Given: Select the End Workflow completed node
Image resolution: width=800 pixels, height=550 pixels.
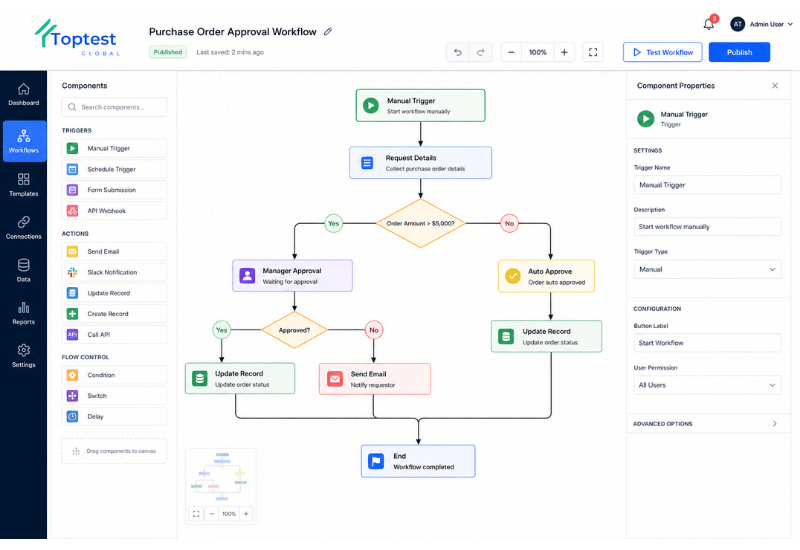Looking at the screenshot, I should click(x=418, y=461).
